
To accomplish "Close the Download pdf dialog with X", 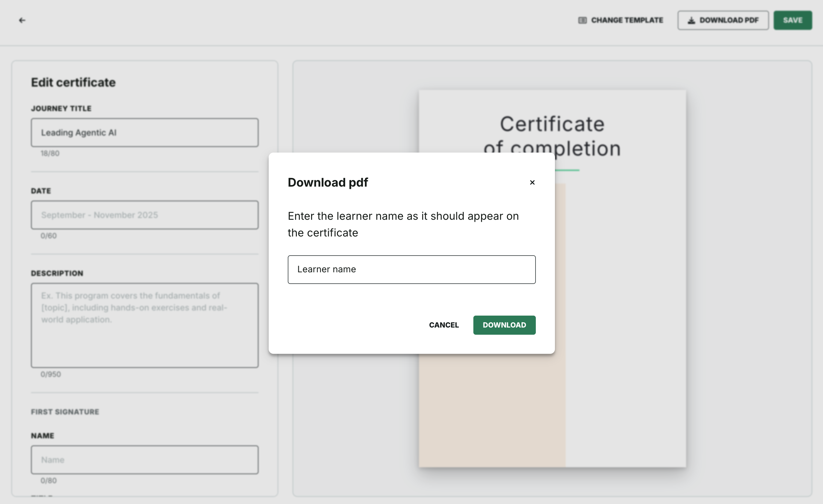I will 532,182.
